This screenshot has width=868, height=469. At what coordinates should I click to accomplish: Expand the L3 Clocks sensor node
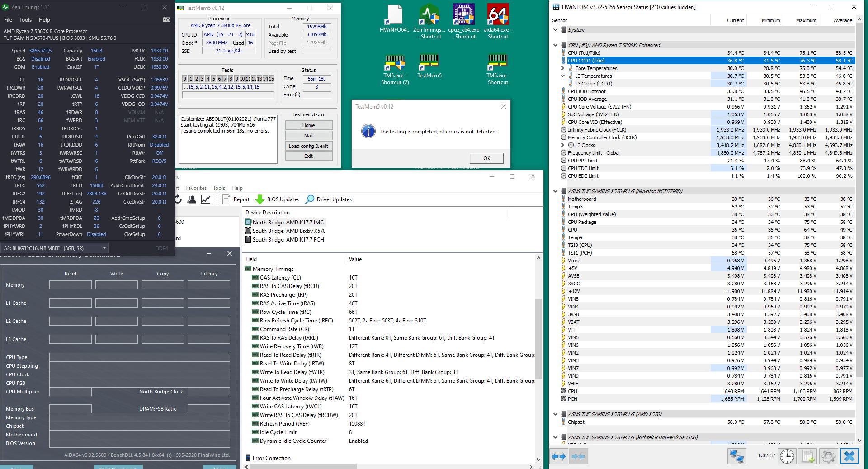coord(563,145)
